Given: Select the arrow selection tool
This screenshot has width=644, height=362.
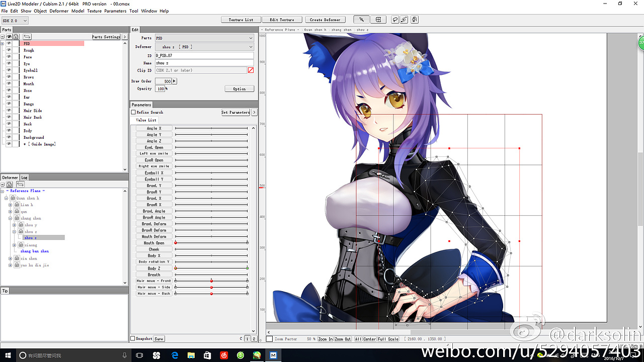Looking at the screenshot, I should 362,20.
